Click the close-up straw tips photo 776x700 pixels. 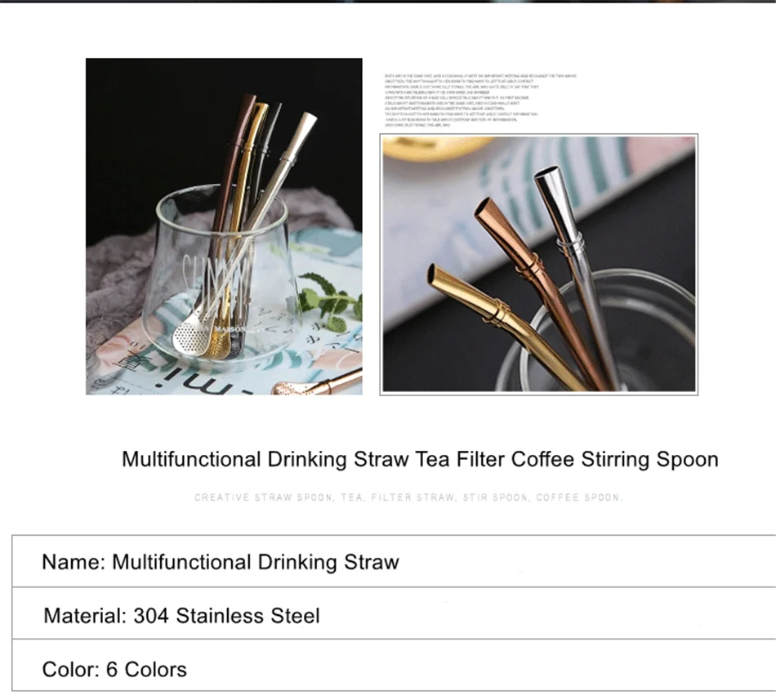tap(539, 264)
